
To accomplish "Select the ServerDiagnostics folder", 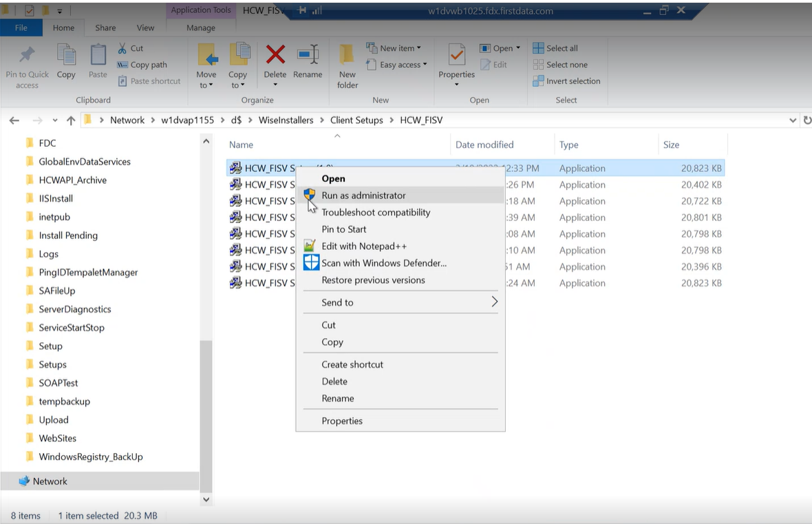I will pyautogui.click(x=75, y=309).
